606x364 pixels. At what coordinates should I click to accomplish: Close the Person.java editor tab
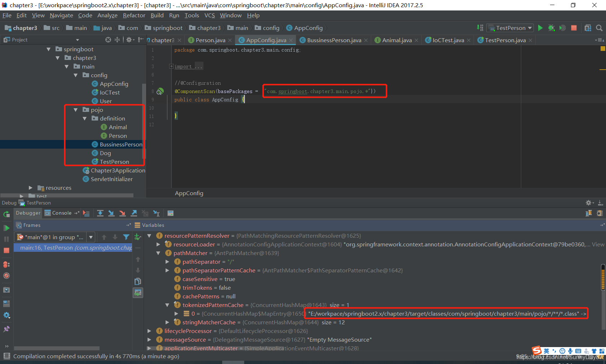pos(230,40)
